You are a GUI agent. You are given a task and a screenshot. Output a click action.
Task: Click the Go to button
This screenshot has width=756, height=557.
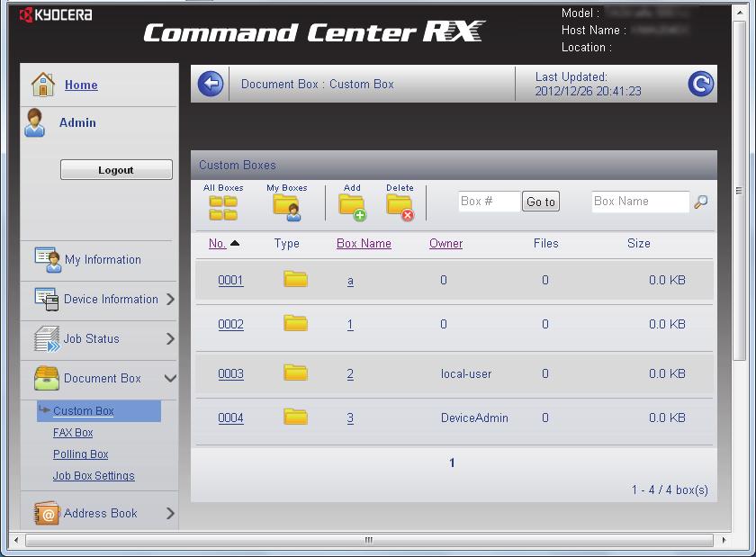[x=541, y=202]
